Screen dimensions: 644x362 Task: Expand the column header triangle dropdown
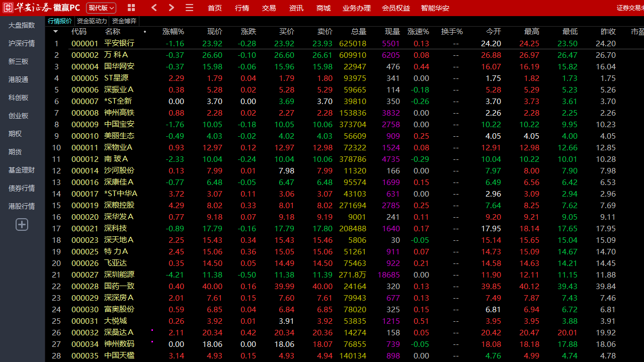click(55, 32)
